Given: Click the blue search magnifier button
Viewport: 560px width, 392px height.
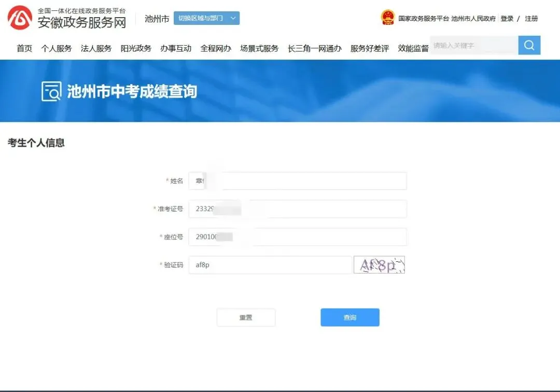Looking at the screenshot, I should click(529, 45).
